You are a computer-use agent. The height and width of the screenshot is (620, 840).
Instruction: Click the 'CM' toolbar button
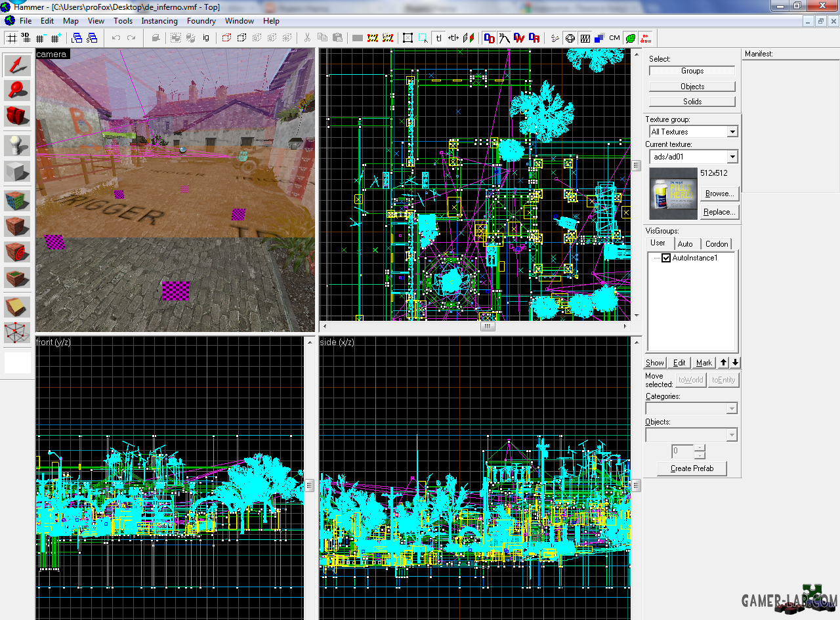coord(614,38)
